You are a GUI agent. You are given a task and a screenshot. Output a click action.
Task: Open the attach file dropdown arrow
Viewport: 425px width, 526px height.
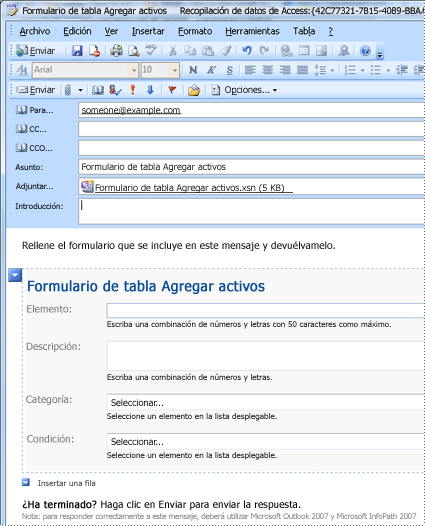[80, 90]
